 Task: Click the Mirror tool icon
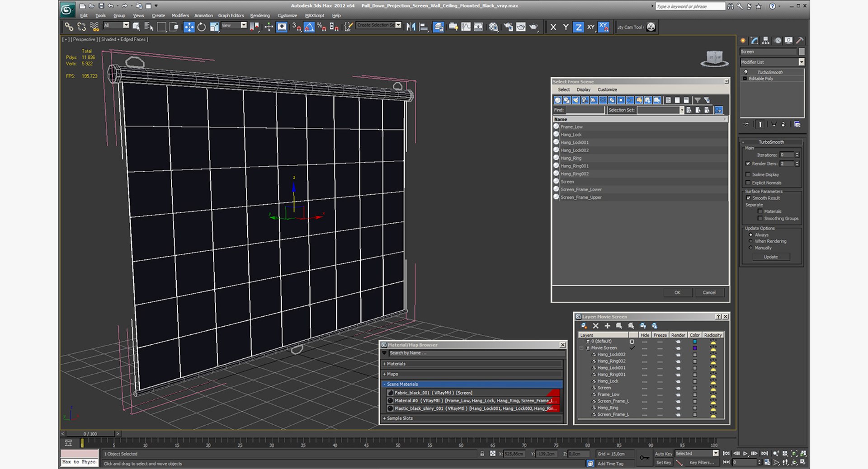tap(410, 27)
